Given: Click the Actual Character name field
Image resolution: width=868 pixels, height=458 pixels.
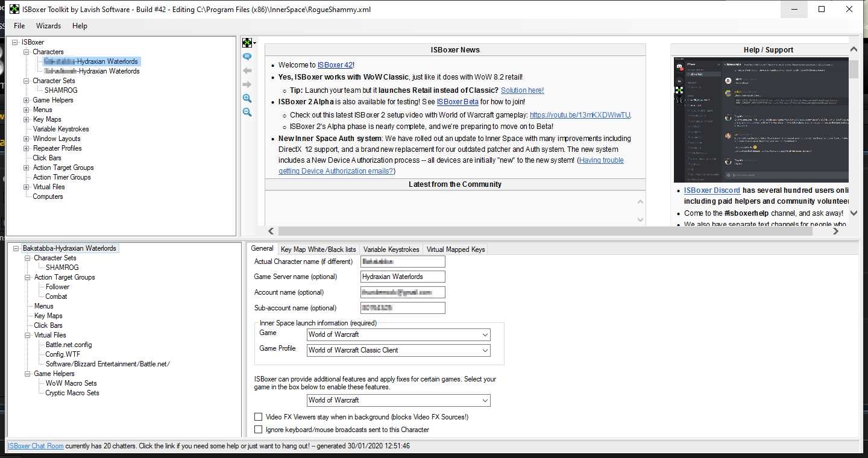Looking at the screenshot, I should 403,262.
